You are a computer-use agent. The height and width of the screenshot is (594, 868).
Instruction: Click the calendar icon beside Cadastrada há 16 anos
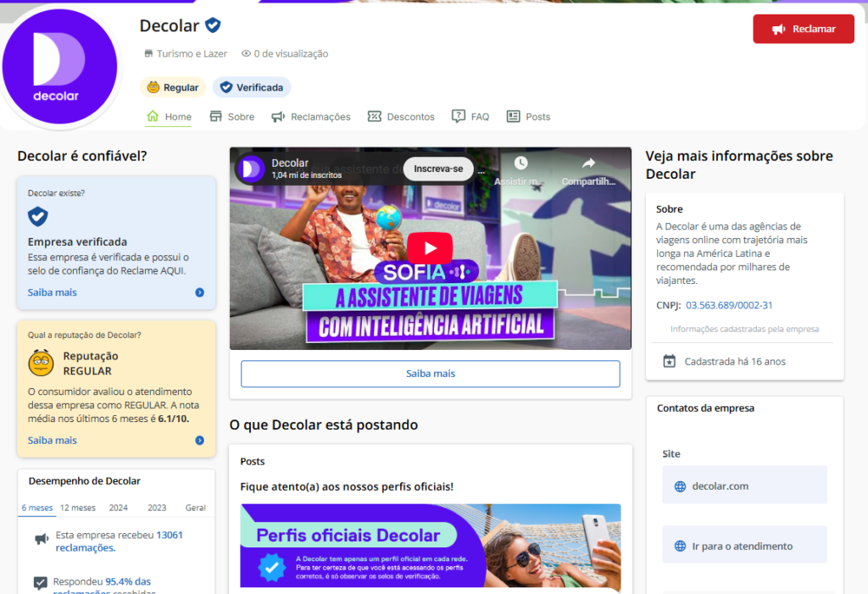tap(669, 361)
